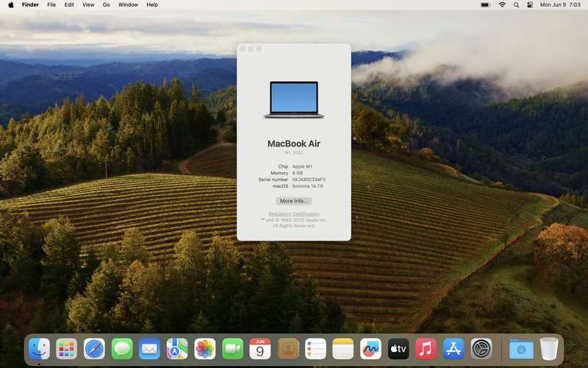The image size is (588, 368).
Task: Open the Help menu
Action: tap(152, 5)
